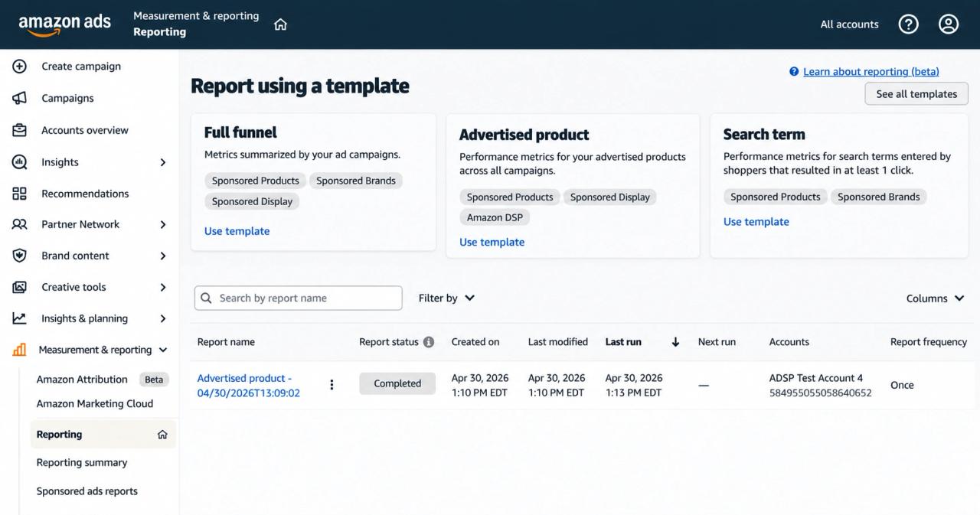Expand the Insights submenu chevron
980x515 pixels.
click(x=163, y=162)
